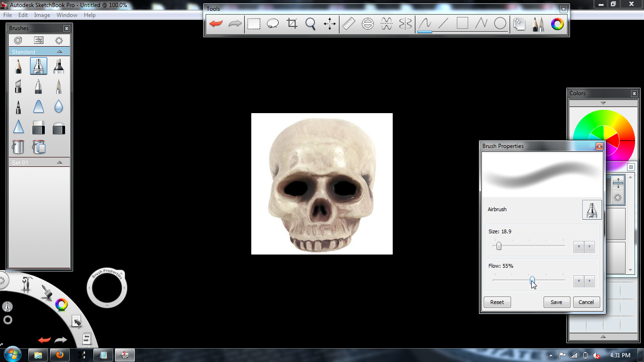Open Brush Library icon in Brushes panel
644x362 pixels.
click(18, 41)
